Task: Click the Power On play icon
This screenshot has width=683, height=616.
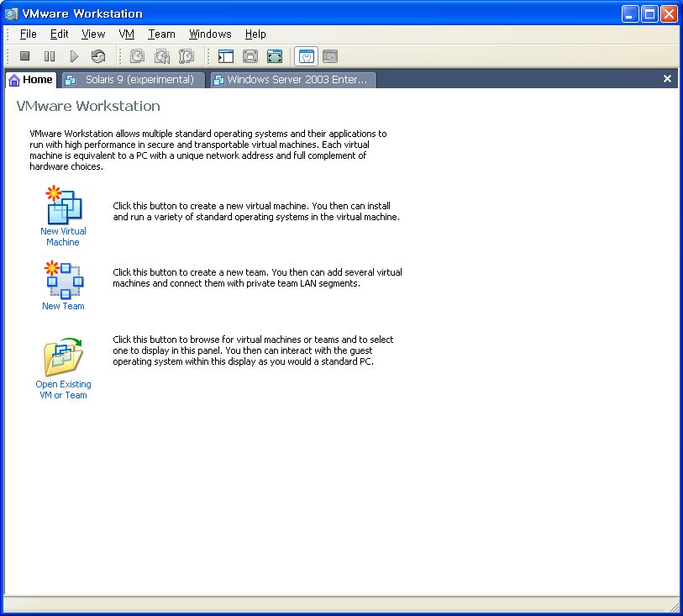Action: [74, 56]
